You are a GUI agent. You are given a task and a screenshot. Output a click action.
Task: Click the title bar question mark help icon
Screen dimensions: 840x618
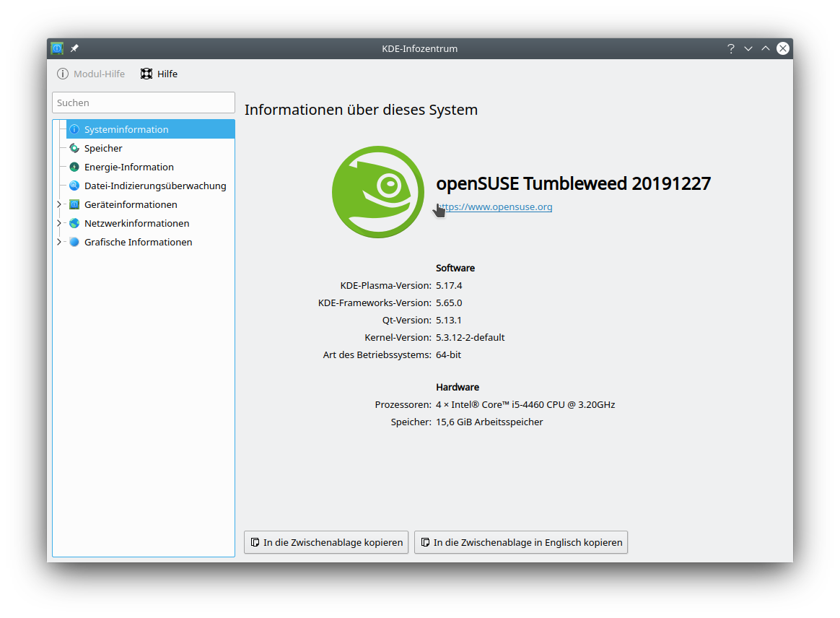[731, 48]
